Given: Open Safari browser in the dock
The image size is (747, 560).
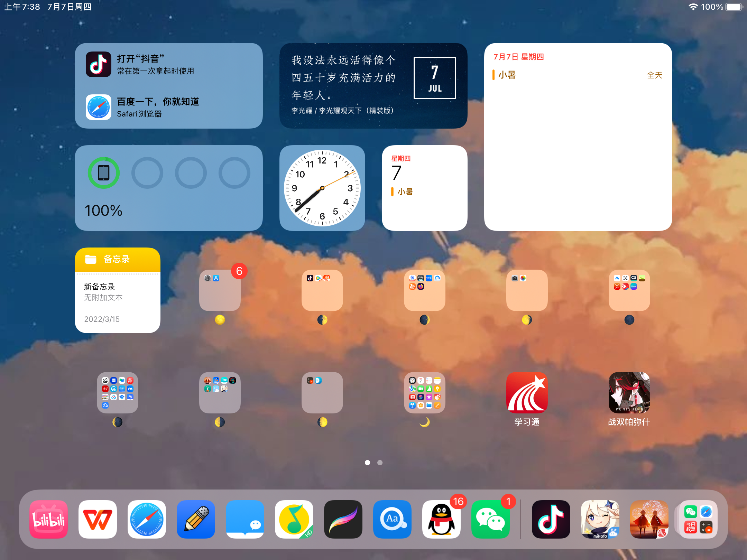Looking at the screenshot, I should tap(147, 519).
